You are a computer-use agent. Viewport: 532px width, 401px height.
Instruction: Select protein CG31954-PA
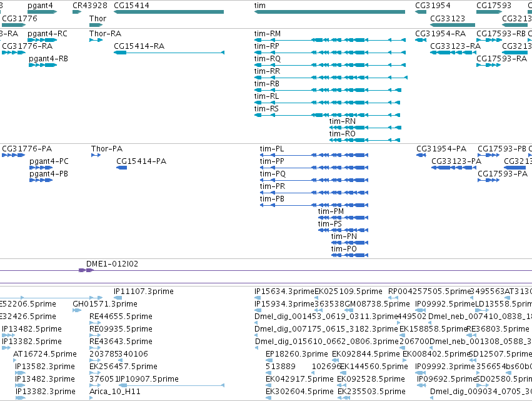coord(421,155)
